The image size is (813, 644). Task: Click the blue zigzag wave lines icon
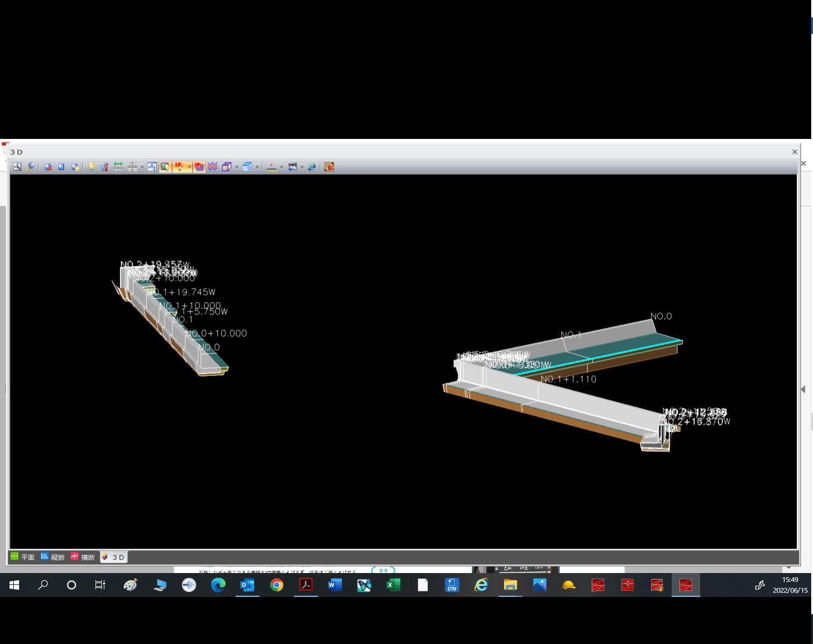point(212,167)
